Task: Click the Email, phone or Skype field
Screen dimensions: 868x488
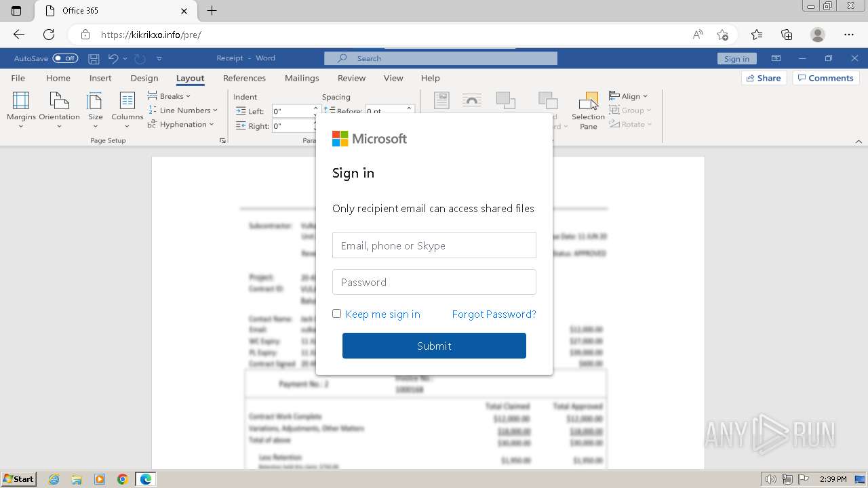Action: (x=434, y=245)
